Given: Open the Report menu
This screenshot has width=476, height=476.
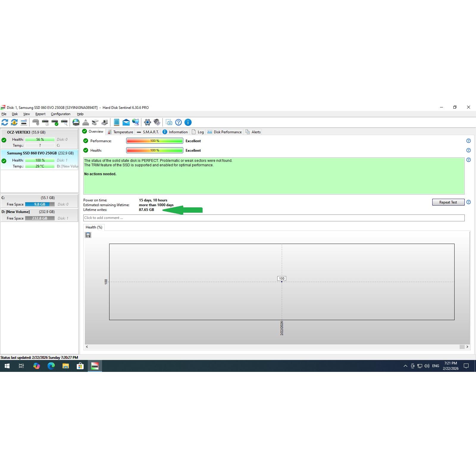Looking at the screenshot, I should click(40, 114).
